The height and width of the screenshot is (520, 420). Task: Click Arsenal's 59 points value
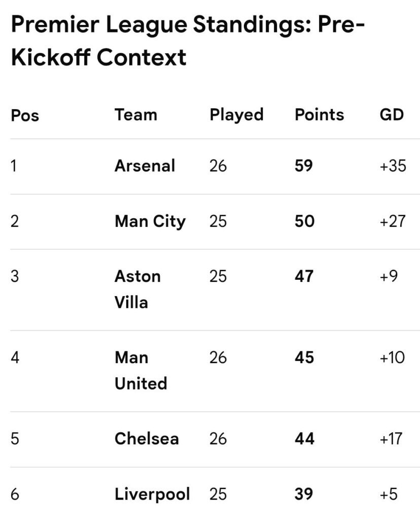click(304, 166)
